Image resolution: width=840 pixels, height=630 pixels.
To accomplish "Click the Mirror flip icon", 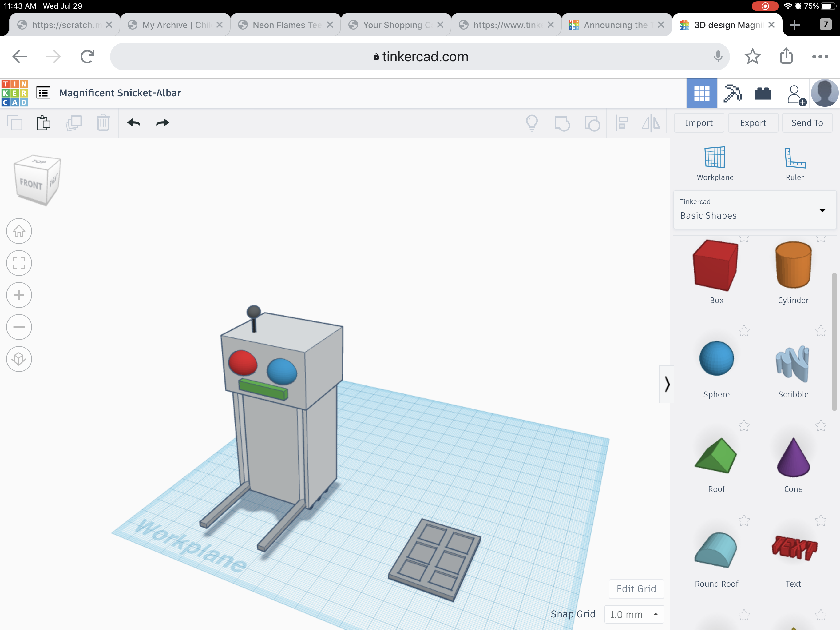I will point(651,123).
